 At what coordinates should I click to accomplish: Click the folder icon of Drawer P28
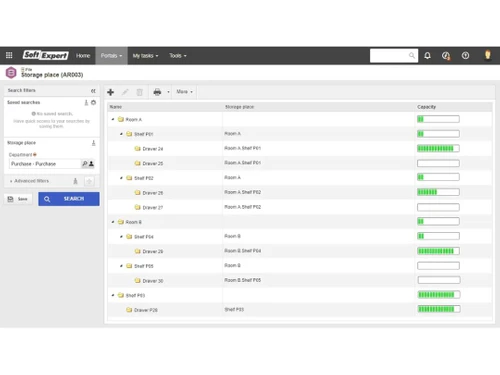point(129,310)
